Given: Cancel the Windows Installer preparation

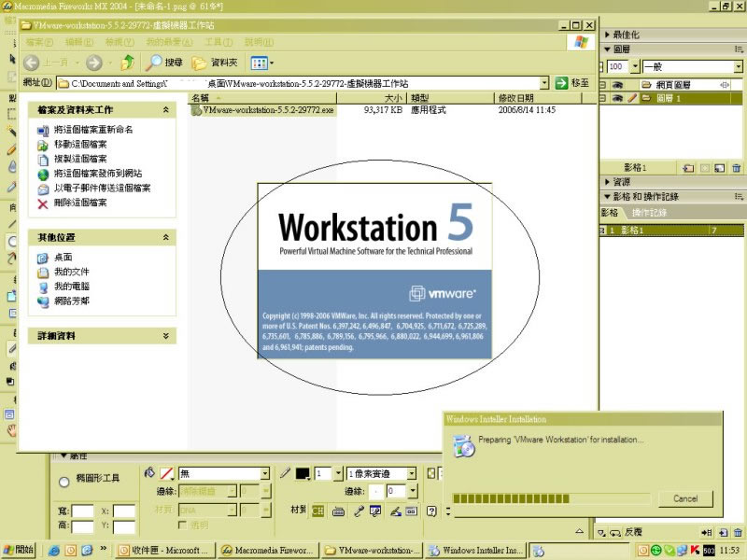Looking at the screenshot, I should point(685,498).
